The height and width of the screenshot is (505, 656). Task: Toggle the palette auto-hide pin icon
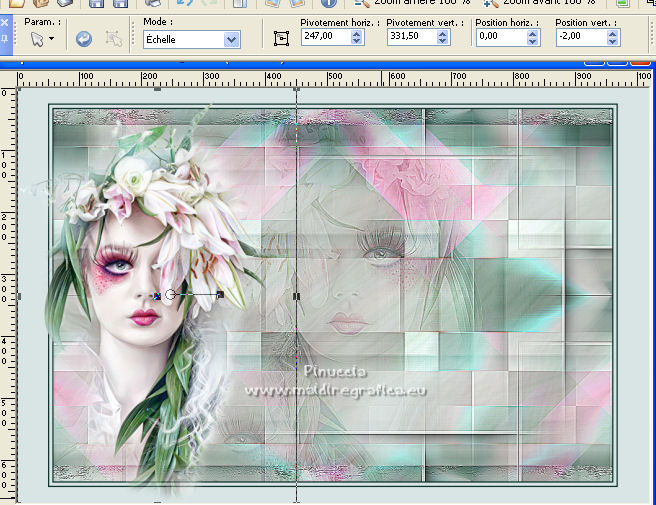[5, 38]
